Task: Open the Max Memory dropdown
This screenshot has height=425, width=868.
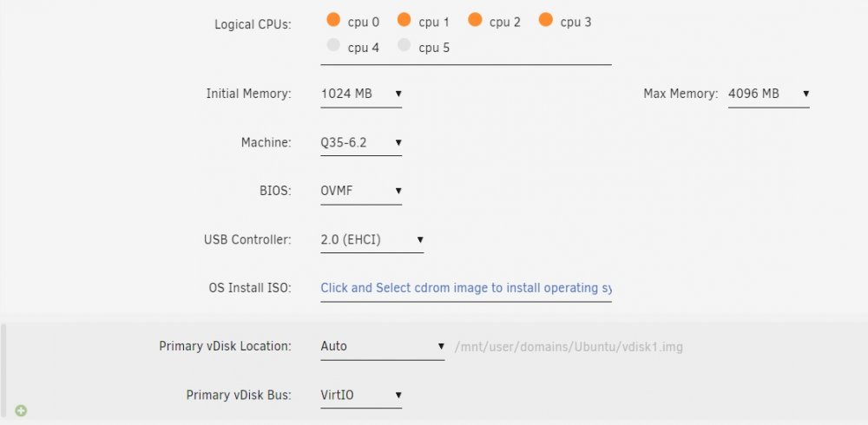Action: coord(768,94)
